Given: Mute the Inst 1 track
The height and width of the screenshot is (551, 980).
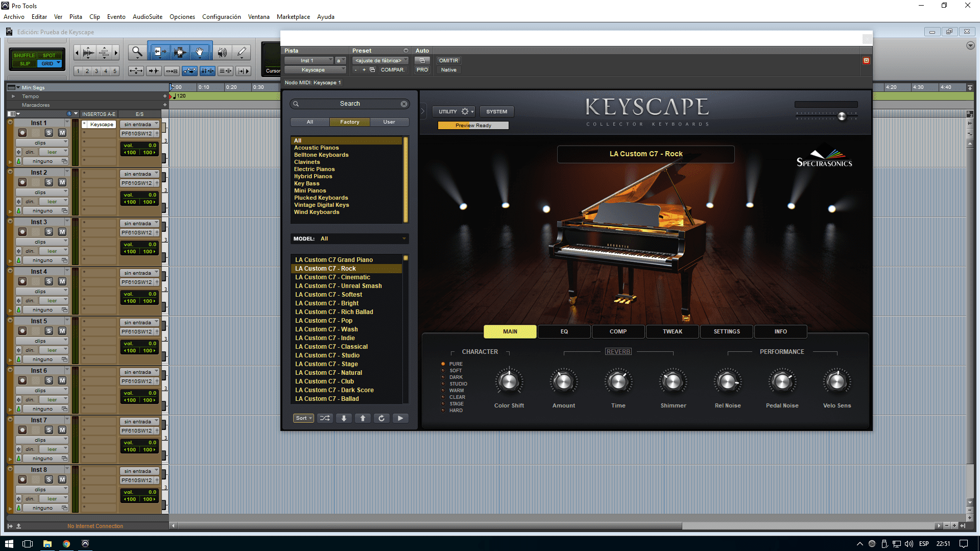Looking at the screenshot, I should click(62, 133).
